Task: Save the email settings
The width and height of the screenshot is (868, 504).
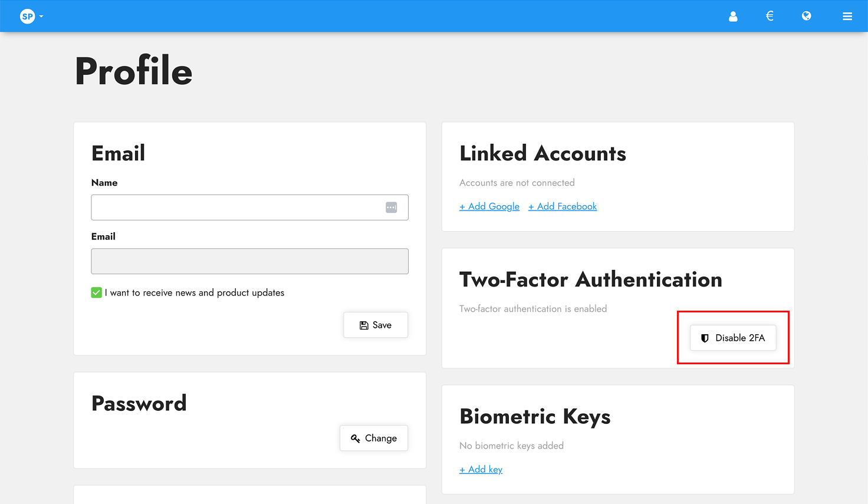Action: coord(376,325)
